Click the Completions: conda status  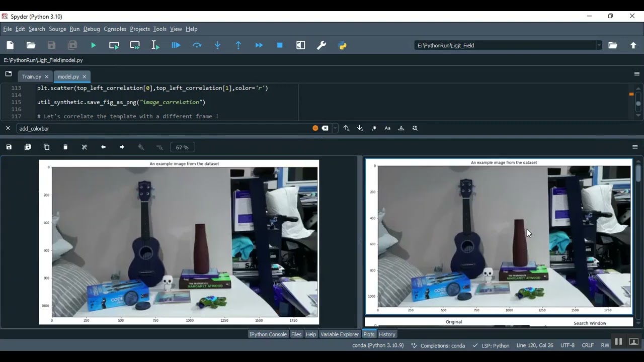coord(438,345)
